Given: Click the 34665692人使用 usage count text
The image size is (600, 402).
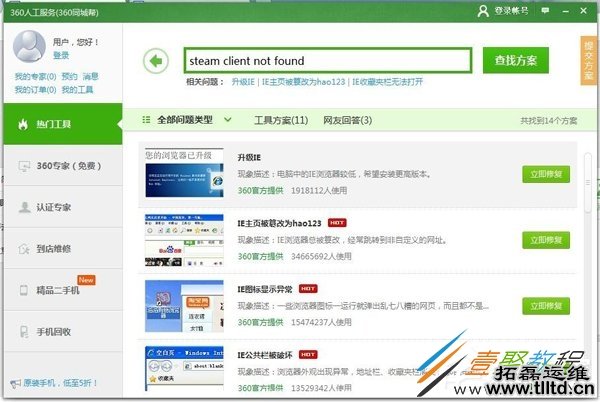Looking at the screenshot, I should pos(321,256).
